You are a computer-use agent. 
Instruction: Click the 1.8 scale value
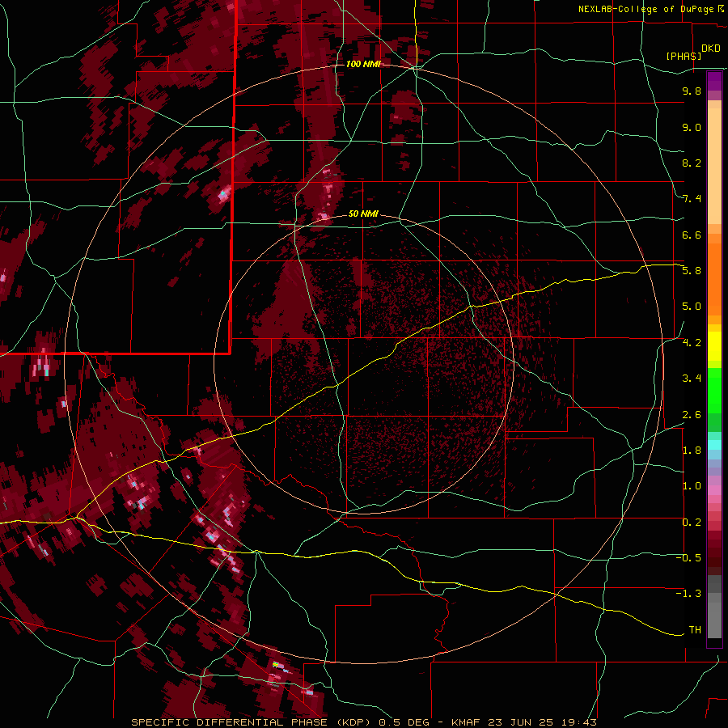pyautogui.click(x=692, y=451)
